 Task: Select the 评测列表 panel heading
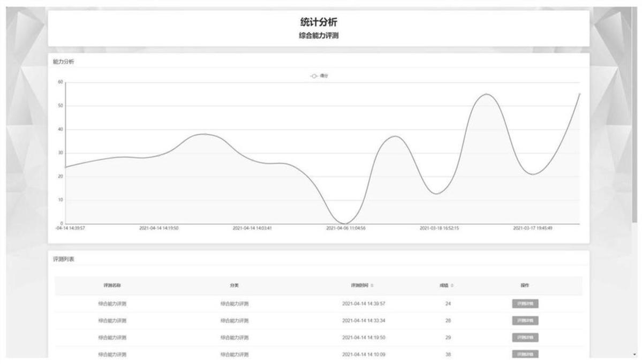(64, 259)
